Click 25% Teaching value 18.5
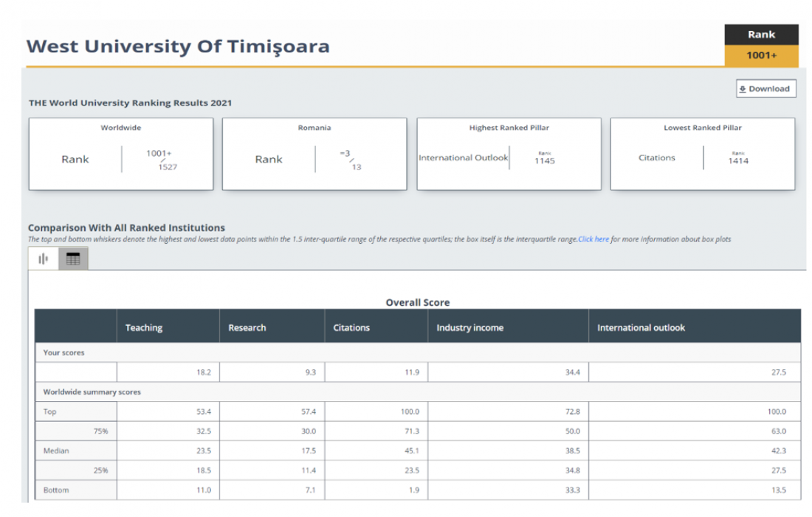Viewport: 812px width, 517px height. [204, 470]
